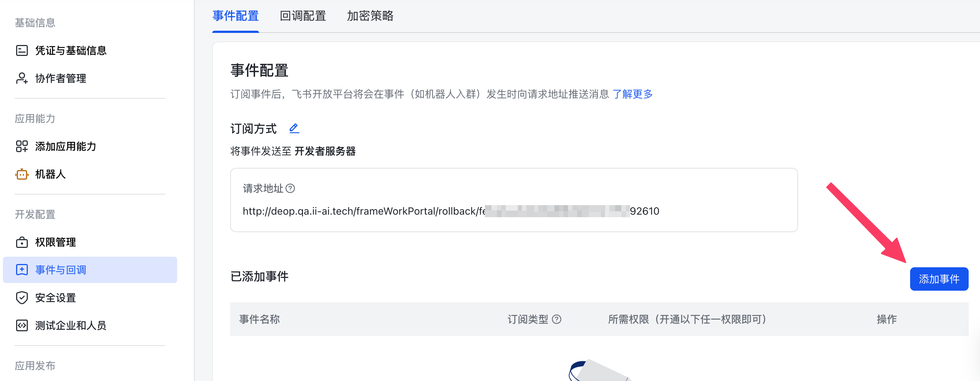Click the pencil edit icon beside 订阅方式
Viewport: 980px width, 381px height.
coord(294,128)
